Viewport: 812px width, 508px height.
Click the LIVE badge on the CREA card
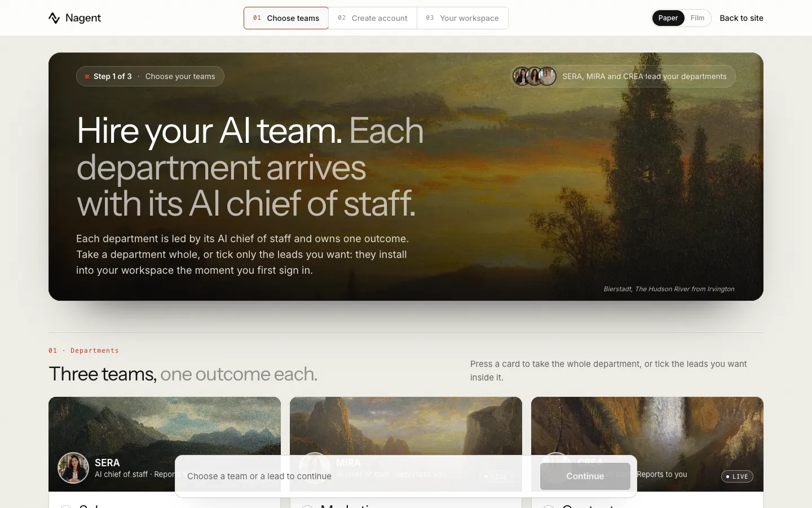click(737, 476)
